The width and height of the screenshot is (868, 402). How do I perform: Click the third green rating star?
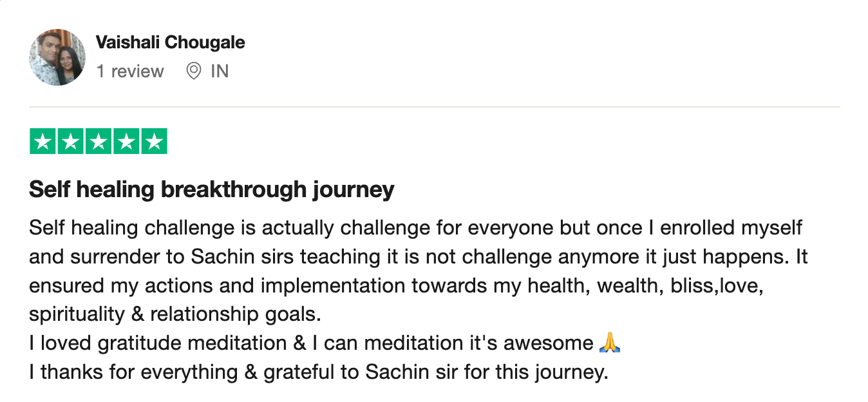[99, 142]
